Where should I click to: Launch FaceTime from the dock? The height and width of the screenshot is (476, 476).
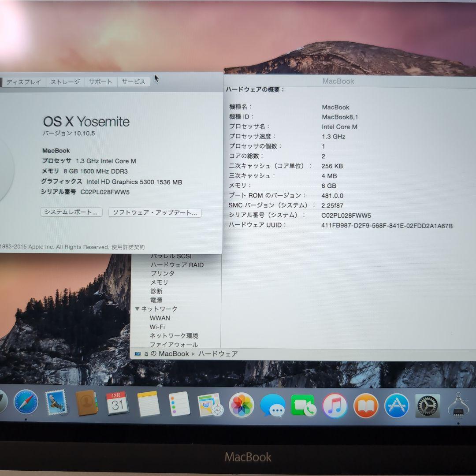pos(304,405)
